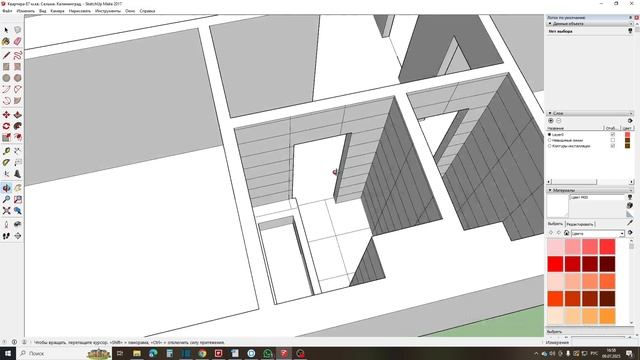Click the remove layer minus button
This screenshot has width=640, height=360.
pyautogui.click(x=559, y=121)
